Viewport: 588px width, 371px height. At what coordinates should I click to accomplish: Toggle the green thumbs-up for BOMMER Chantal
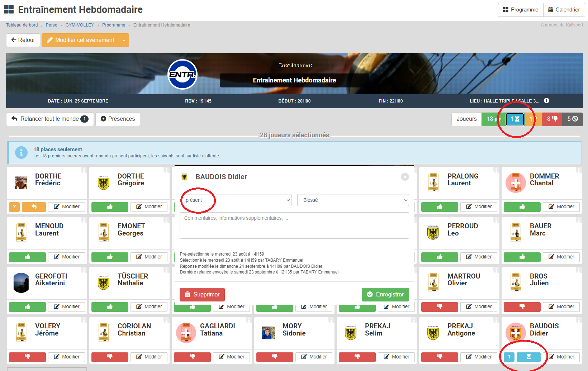[x=522, y=207]
